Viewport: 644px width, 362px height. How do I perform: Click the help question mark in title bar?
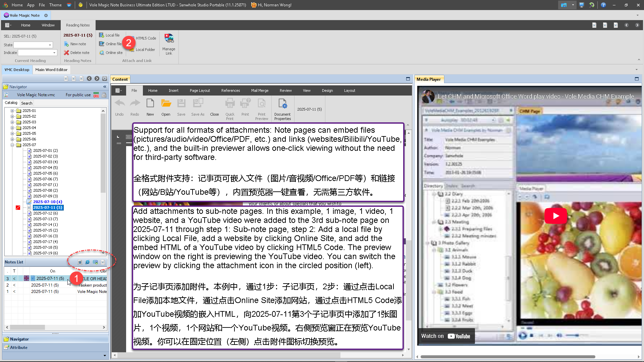coord(603,5)
